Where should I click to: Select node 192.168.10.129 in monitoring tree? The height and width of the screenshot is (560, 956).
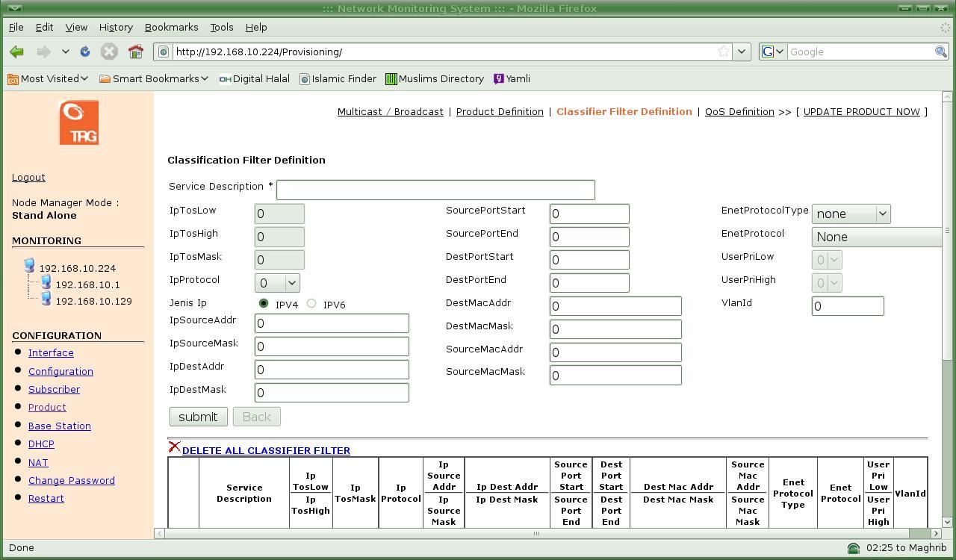pyautogui.click(x=93, y=301)
